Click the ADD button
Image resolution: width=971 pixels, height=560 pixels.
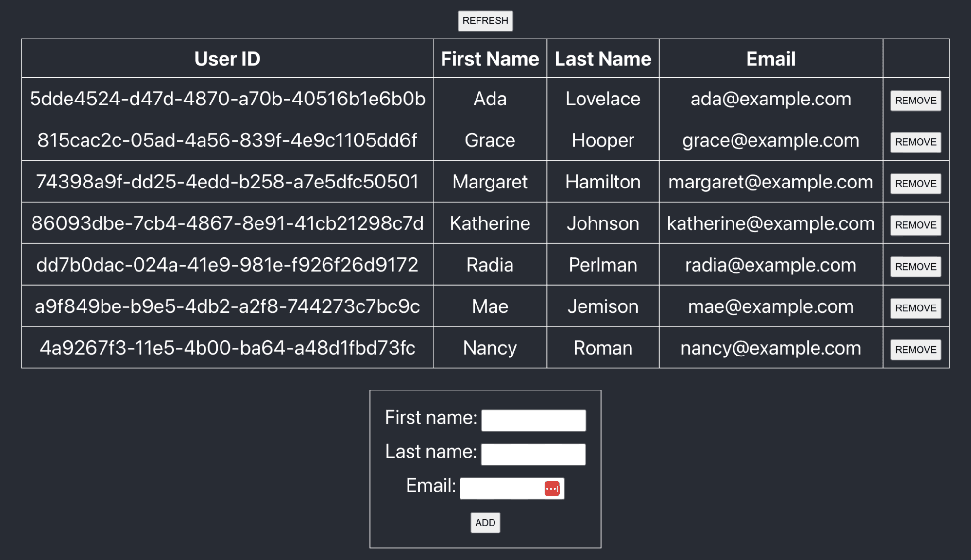(x=485, y=523)
